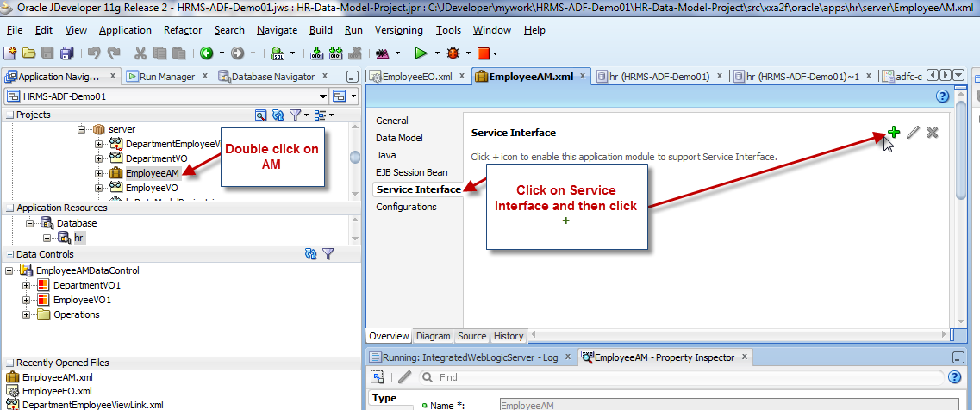Click the Property Inspector pin selection icon

pyautogui.click(x=377, y=377)
